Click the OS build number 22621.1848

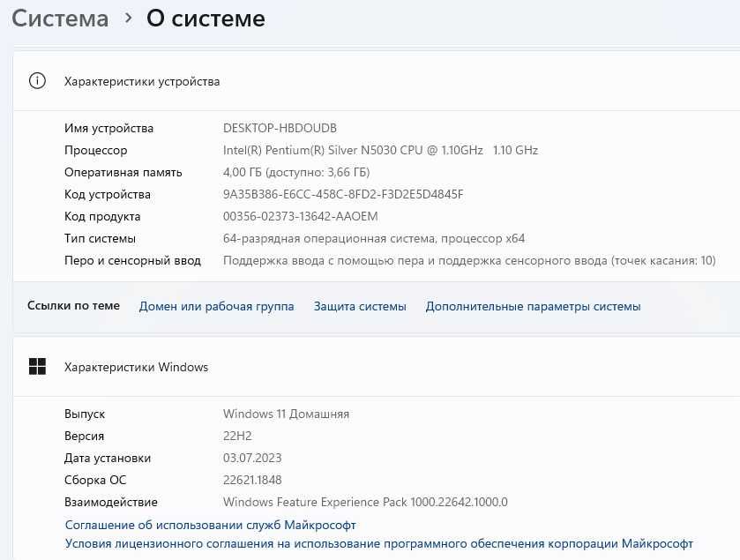[x=252, y=480]
